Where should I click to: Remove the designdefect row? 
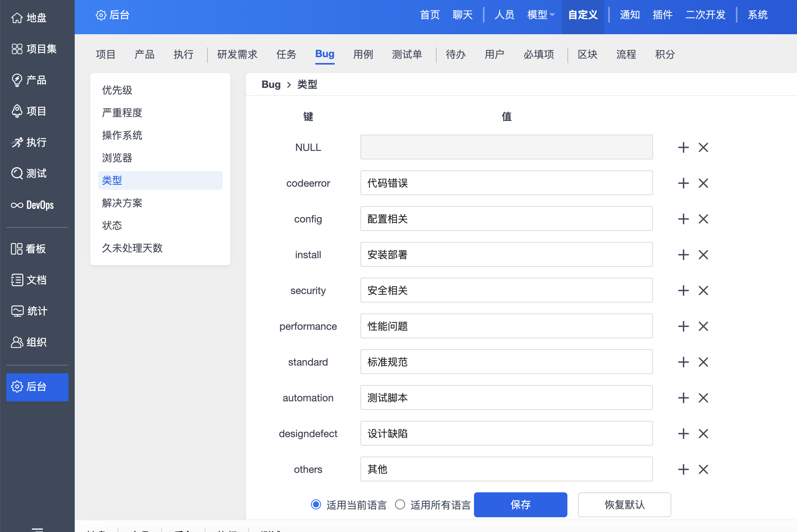703,434
